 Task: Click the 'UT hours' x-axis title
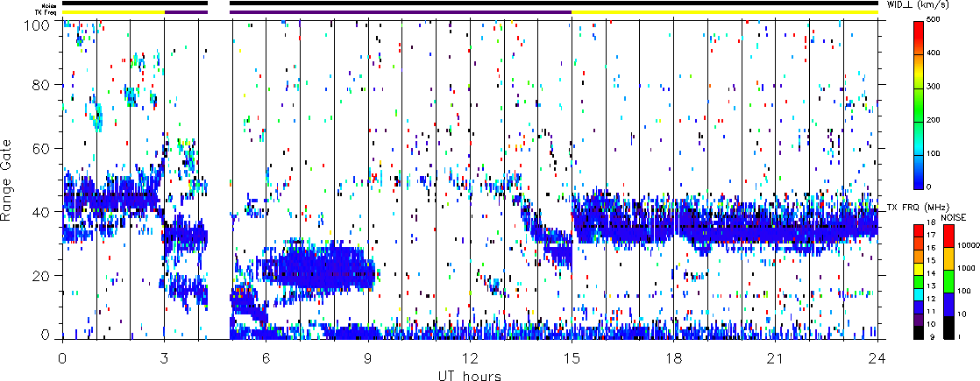(470, 376)
